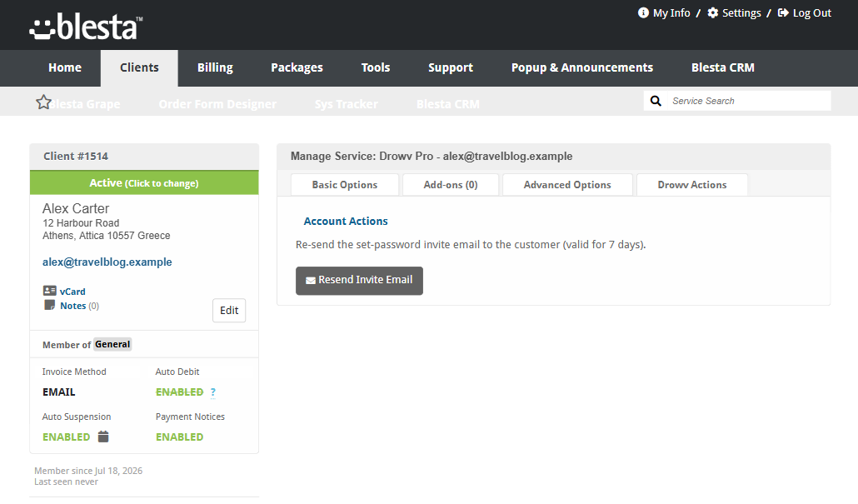
Task: Click the Log Out arrow icon
Action: point(783,12)
